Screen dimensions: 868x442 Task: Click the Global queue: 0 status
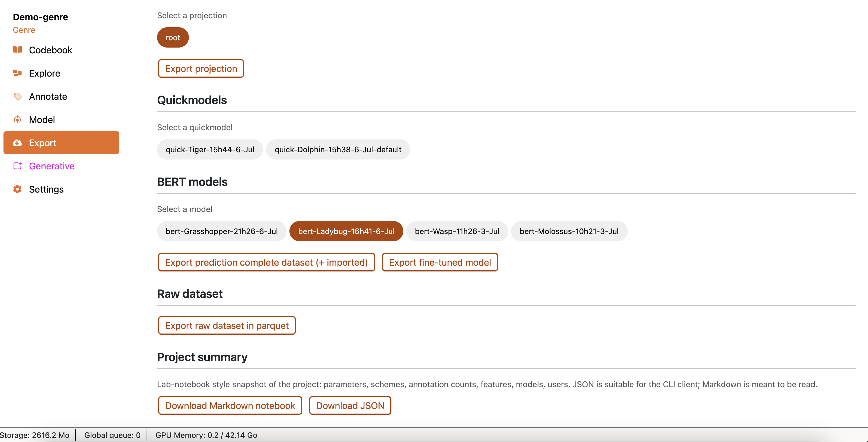tap(112, 435)
